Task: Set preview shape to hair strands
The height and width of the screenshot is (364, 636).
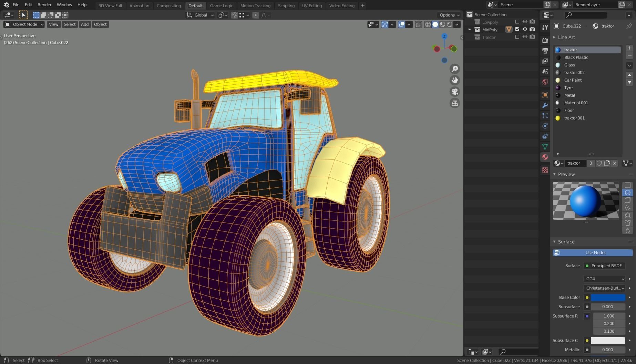Action: point(628,208)
